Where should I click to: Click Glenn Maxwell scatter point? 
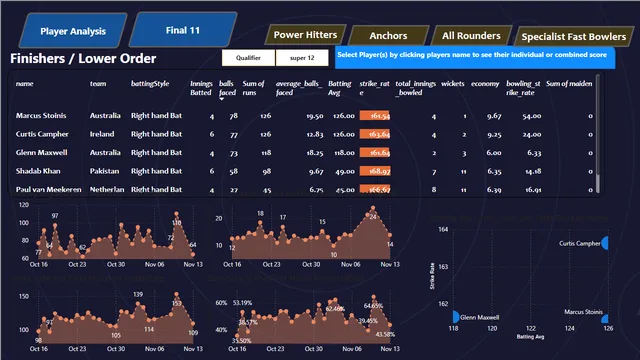pos(456,317)
